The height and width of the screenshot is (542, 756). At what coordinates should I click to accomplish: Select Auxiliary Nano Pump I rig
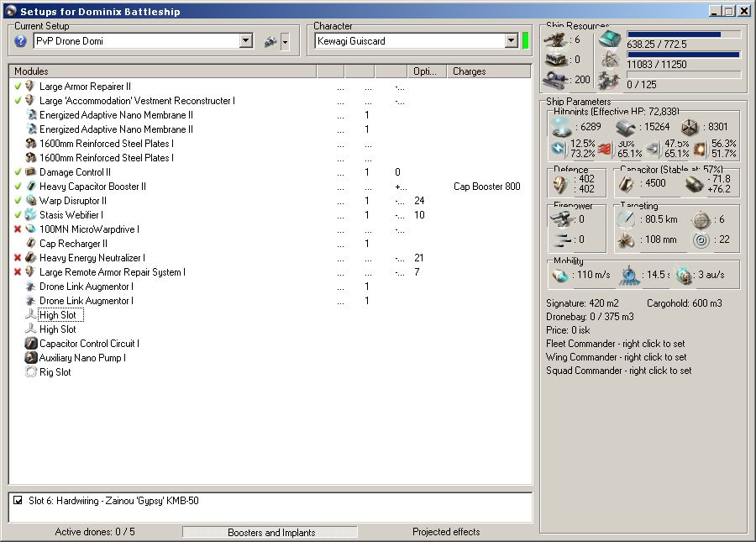point(82,358)
